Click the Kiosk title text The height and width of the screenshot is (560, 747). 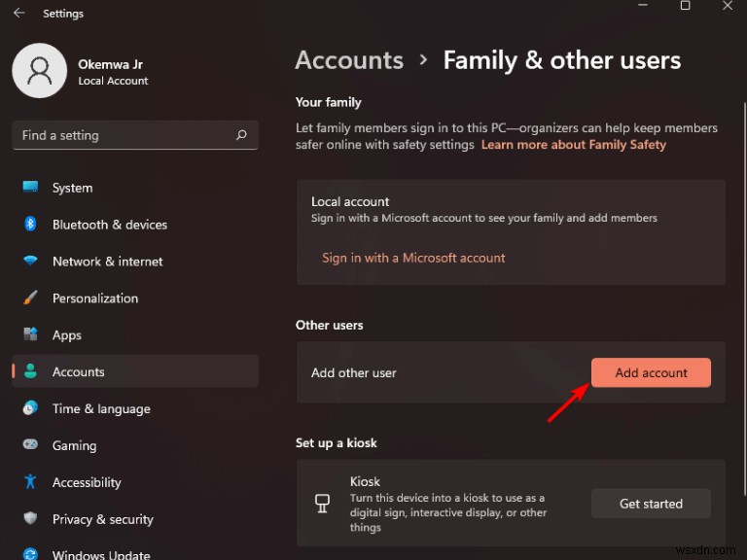(x=365, y=481)
